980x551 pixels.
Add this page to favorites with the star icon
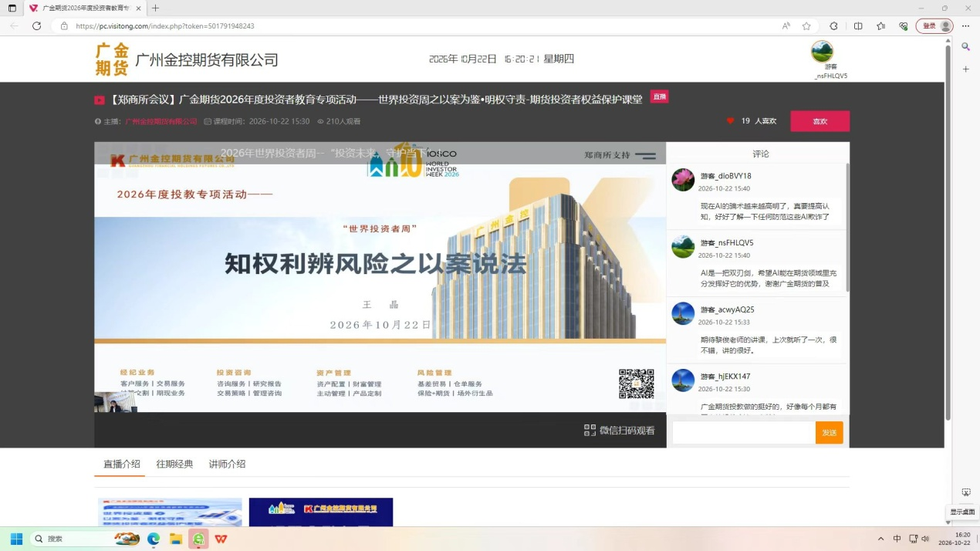pyautogui.click(x=806, y=25)
